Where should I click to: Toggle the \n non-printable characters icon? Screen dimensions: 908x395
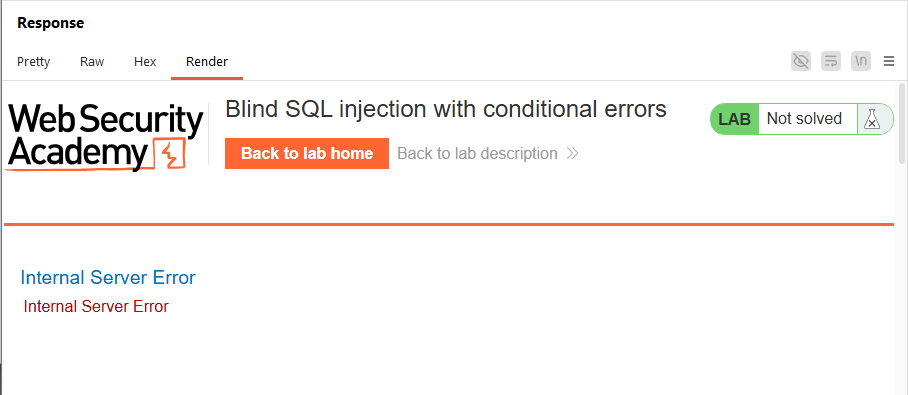point(861,61)
